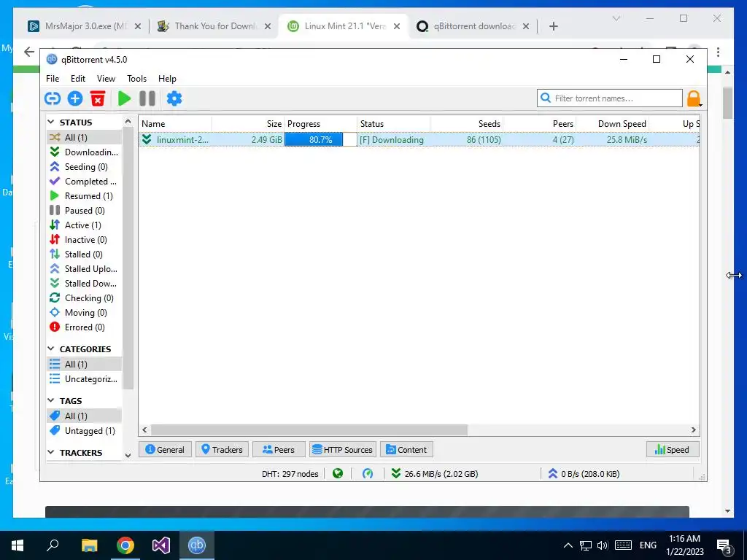Image resolution: width=747 pixels, height=560 pixels.
Task: Select Completed status filter
Action: [x=84, y=182]
